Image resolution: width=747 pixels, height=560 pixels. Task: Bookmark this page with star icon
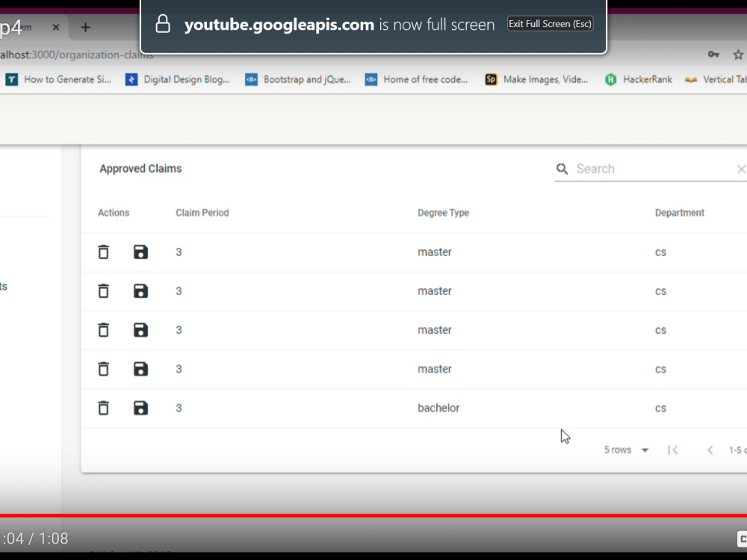point(738,55)
